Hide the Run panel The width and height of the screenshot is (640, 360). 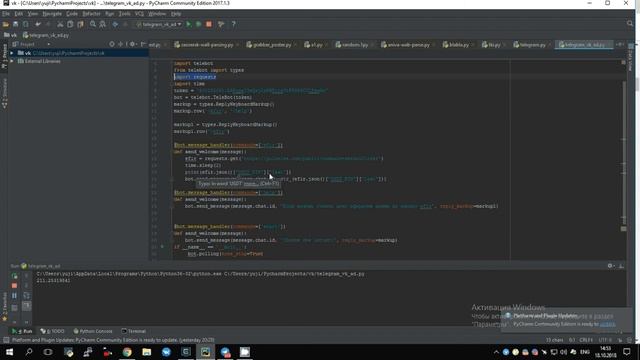[621, 266]
